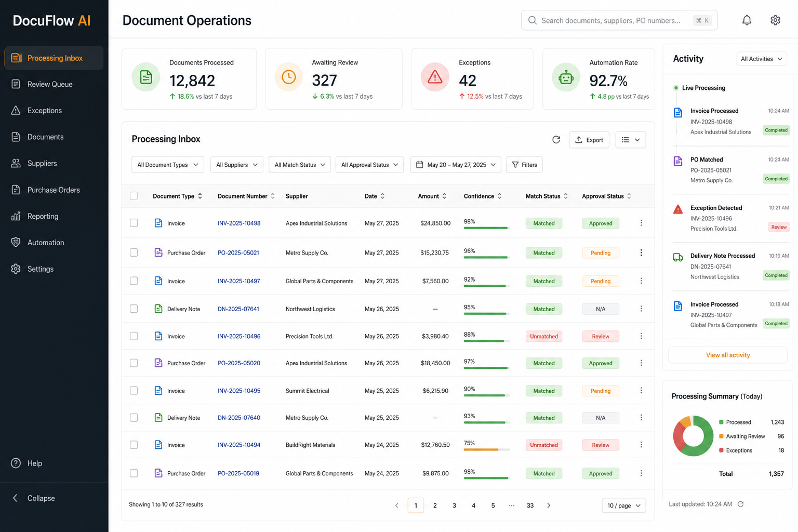Click confidence bar for INV-2025-10494 (75%)
The width and height of the screenshot is (798, 532).
487,449
